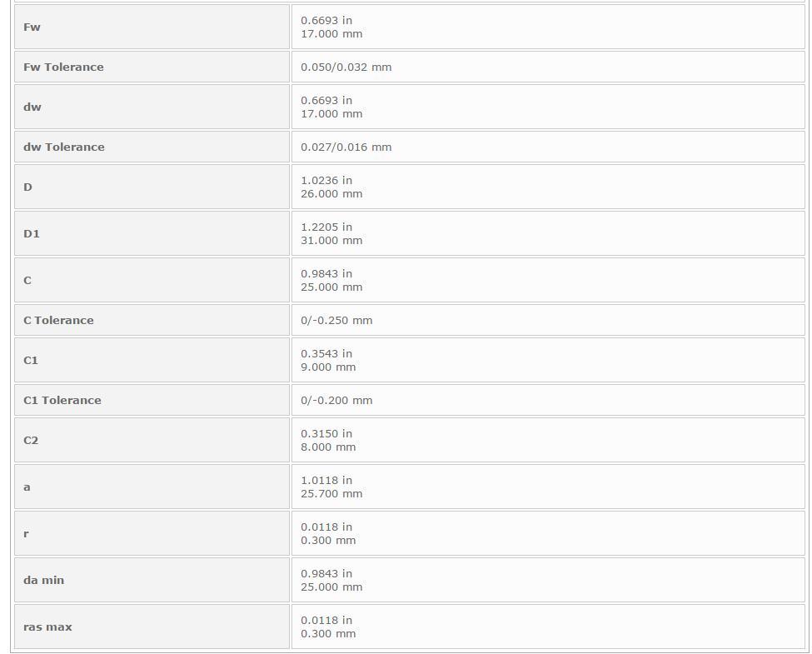Click the C2 row label
Image resolution: width=812 pixels, height=654 pixels.
[x=31, y=441]
